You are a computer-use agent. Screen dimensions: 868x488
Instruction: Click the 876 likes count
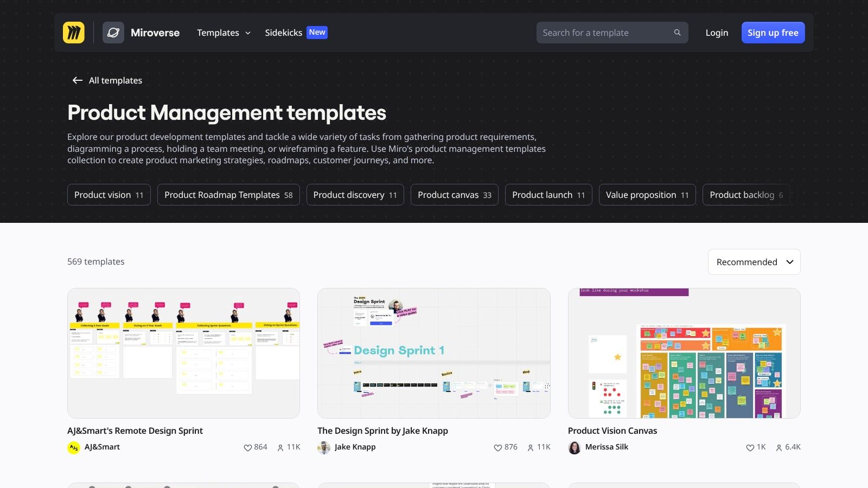[511, 447]
